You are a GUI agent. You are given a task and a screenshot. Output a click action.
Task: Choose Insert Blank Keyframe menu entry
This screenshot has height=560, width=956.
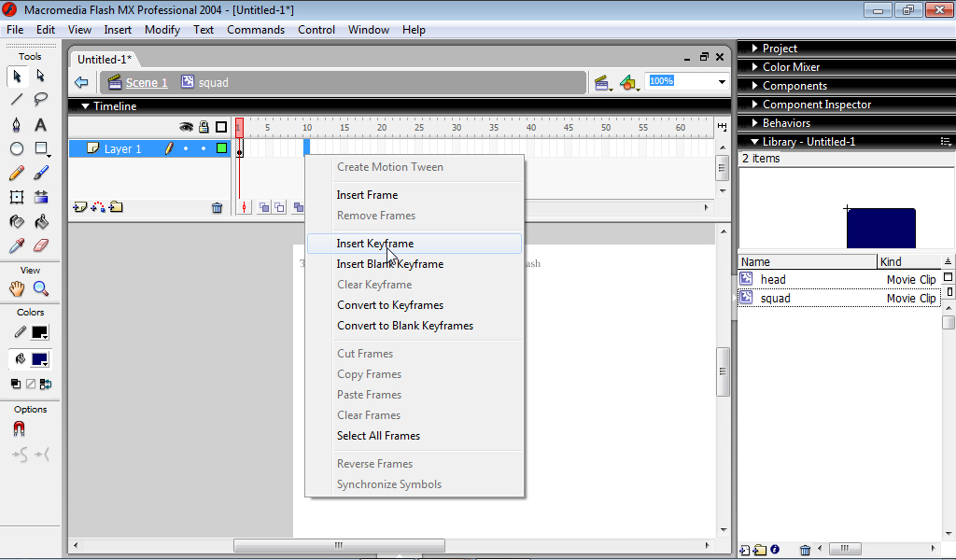tap(415, 264)
